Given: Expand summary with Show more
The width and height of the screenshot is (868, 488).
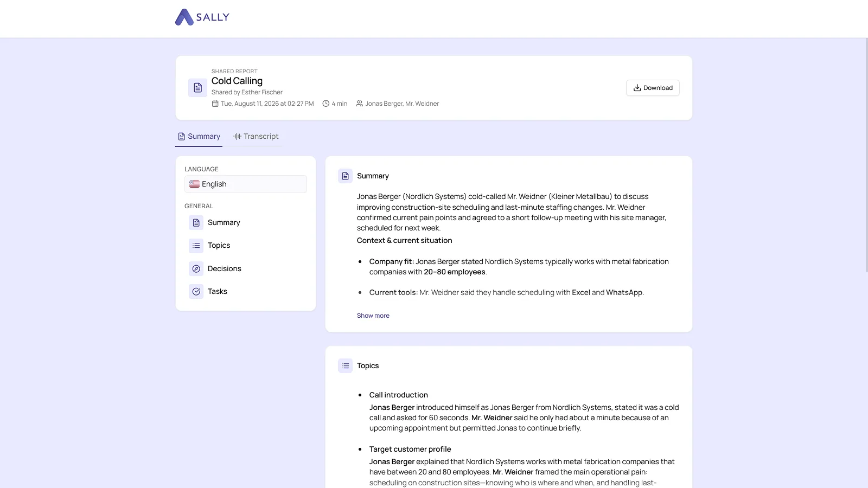Looking at the screenshot, I should pos(373,316).
